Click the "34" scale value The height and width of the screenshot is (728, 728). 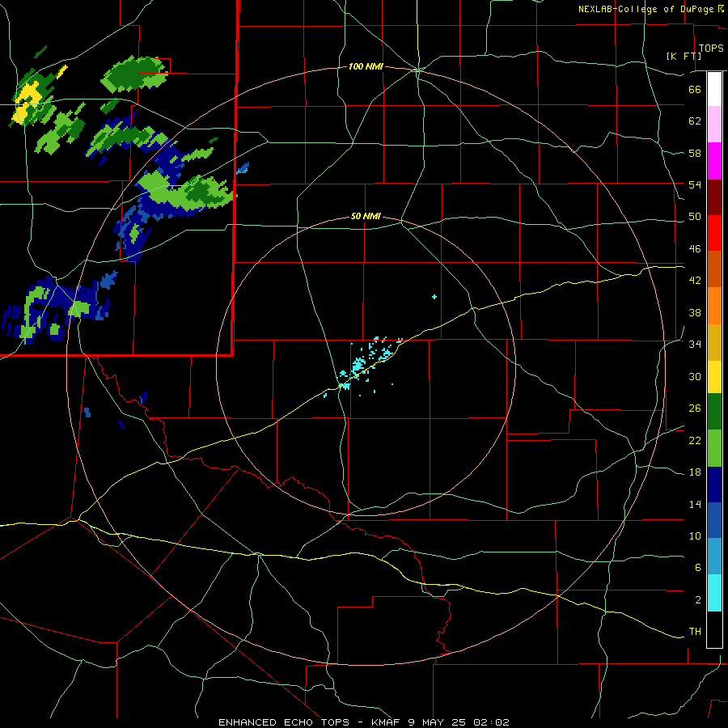point(695,345)
